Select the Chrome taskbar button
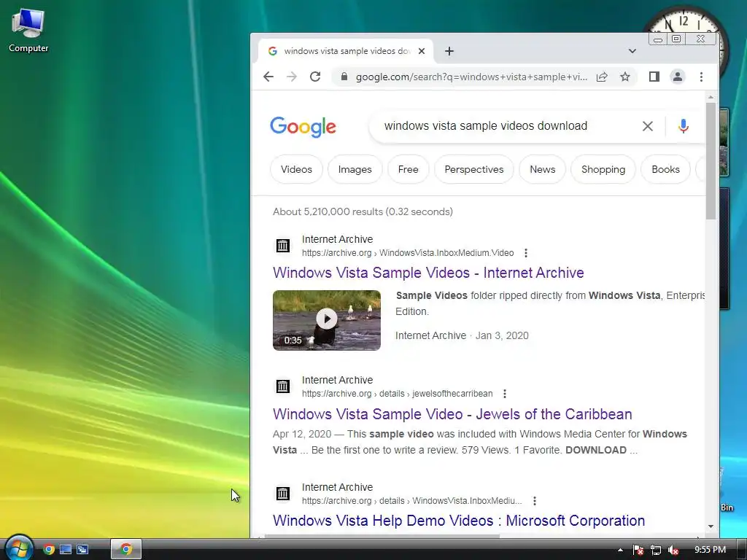Image resolution: width=747 pixels, height=560 pixels. point(126,550)
